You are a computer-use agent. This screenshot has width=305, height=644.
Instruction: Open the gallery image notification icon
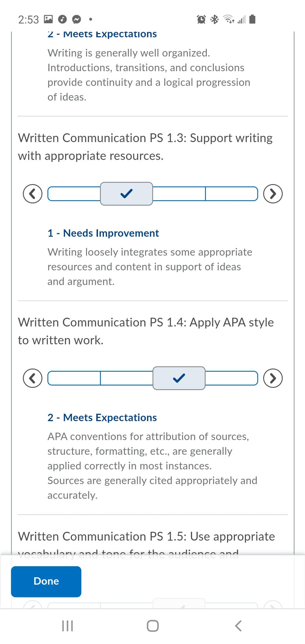(x=48, y=19)
